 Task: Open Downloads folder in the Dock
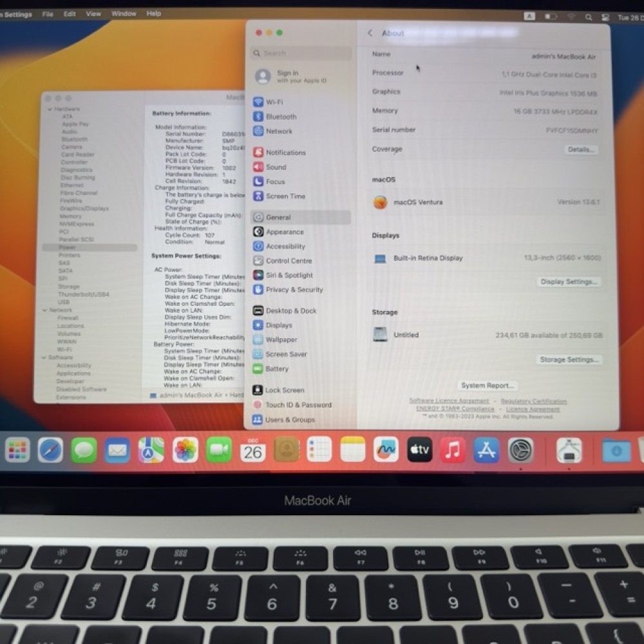tap(616, 451)
